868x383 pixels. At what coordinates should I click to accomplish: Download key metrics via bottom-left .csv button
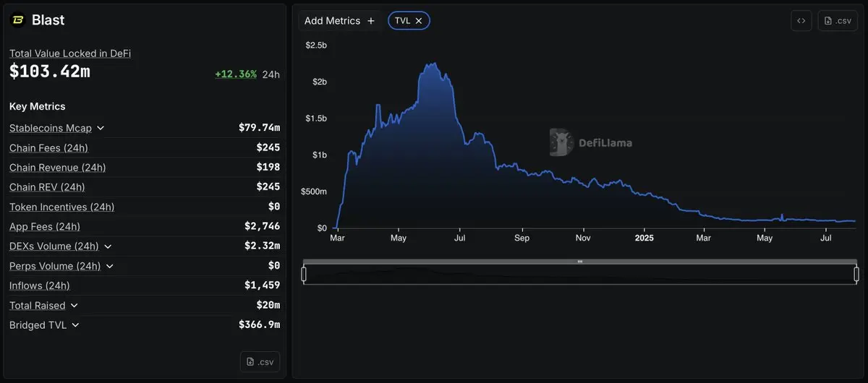click(x=260, y=361)
